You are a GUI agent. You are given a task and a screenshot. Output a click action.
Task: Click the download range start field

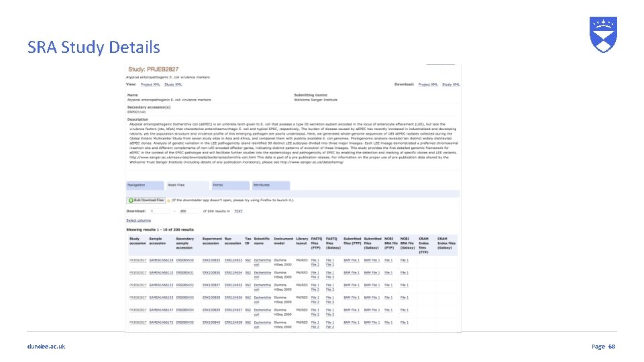click(x=160, y=211)
